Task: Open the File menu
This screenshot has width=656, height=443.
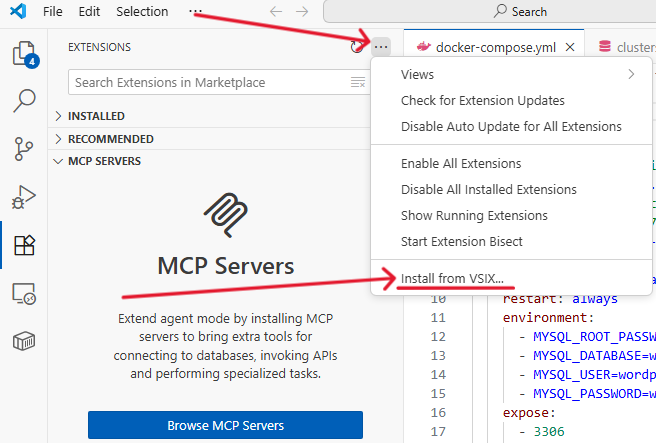Action: click(x=53, y=12)
